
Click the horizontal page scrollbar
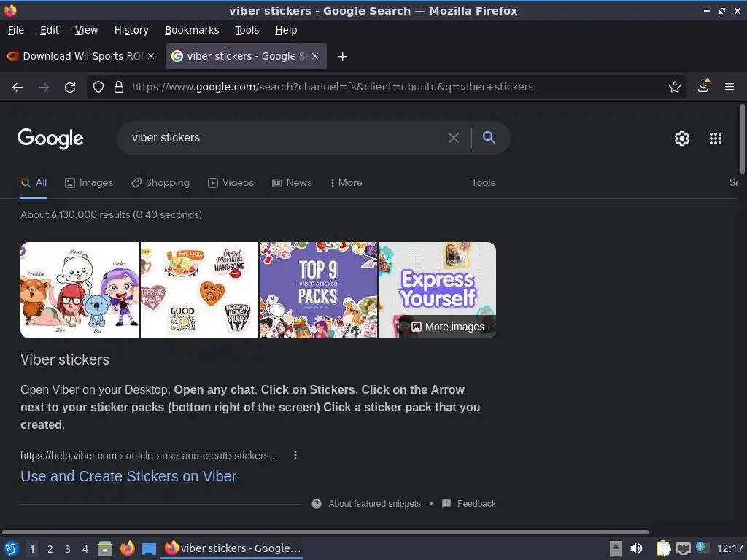325,532
